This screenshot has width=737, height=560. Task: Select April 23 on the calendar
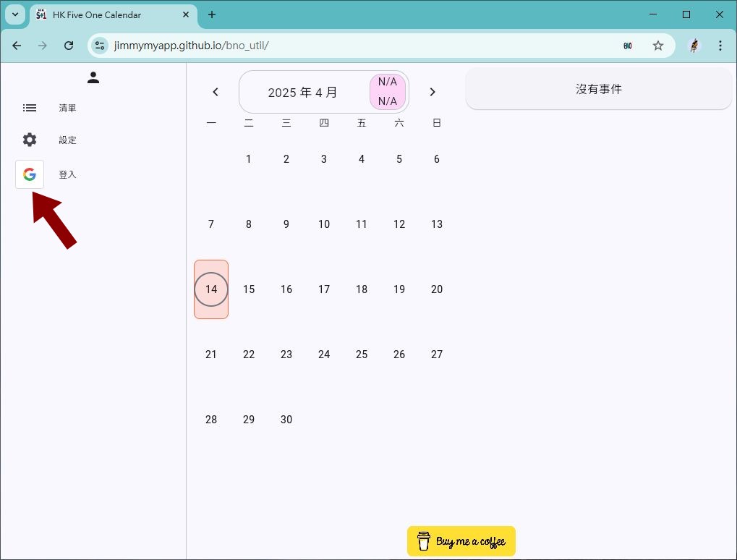(x=286, y=355)
